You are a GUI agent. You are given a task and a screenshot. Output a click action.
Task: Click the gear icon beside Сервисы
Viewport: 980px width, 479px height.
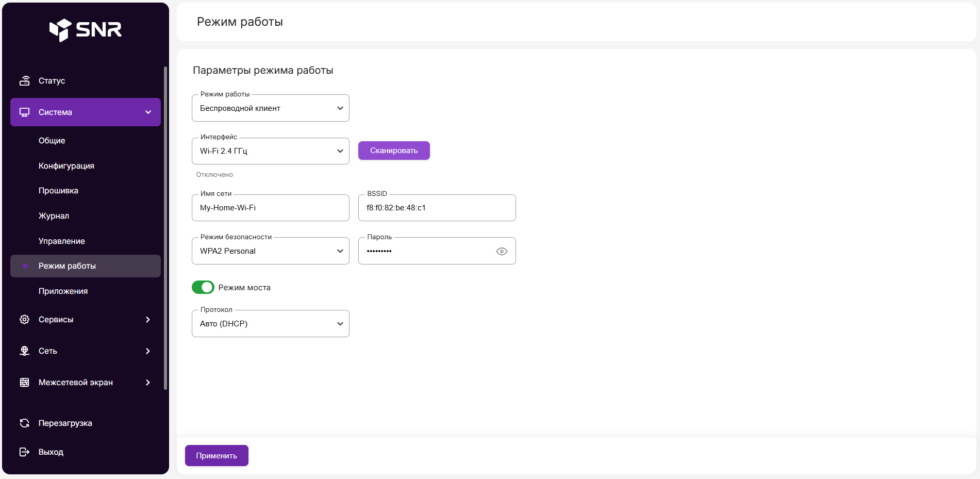[x=24, y=320]
